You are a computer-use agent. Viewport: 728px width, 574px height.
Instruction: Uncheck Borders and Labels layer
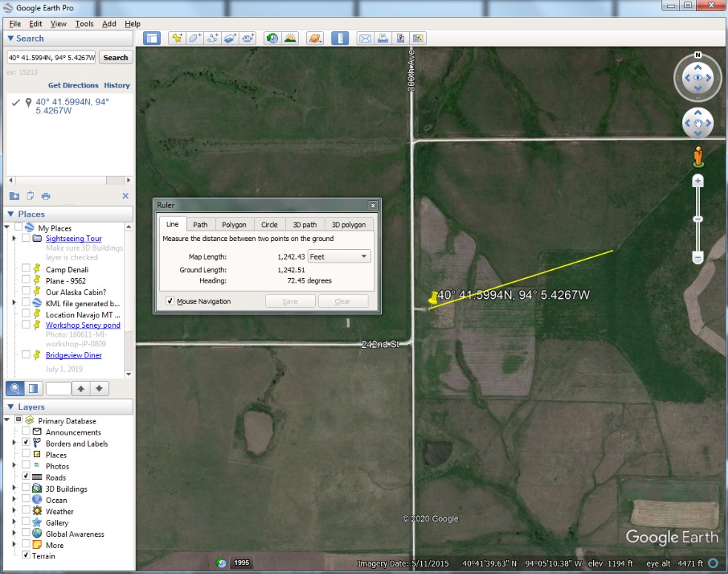coord(26,442)
